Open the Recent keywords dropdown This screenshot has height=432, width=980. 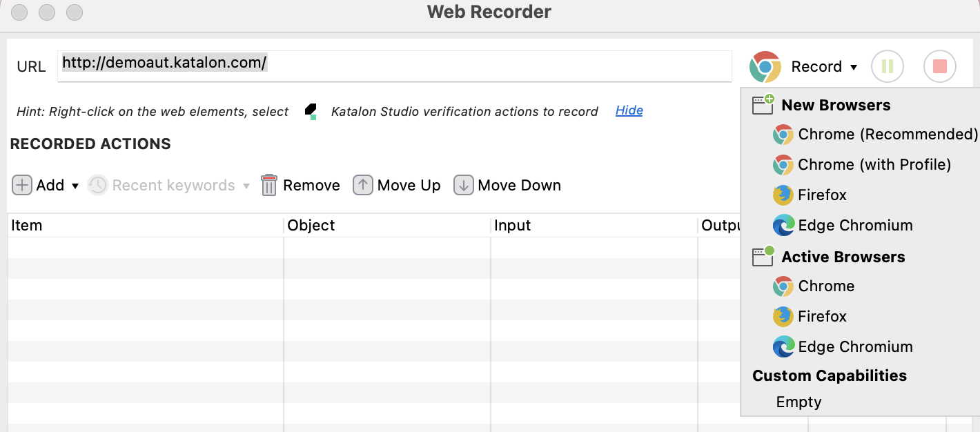(x=246, y=185)
